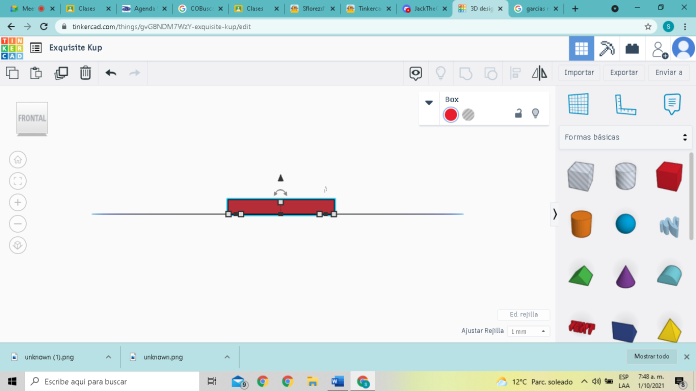The width and height of the screenshot is (696, 391).
Task: Click the Paste icon in toolbar
Action: [36, 73]
